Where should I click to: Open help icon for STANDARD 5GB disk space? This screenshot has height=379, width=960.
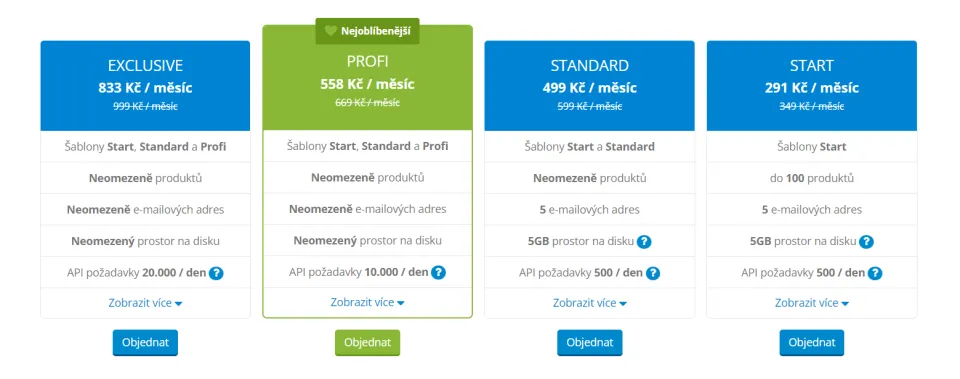(644, 242)
